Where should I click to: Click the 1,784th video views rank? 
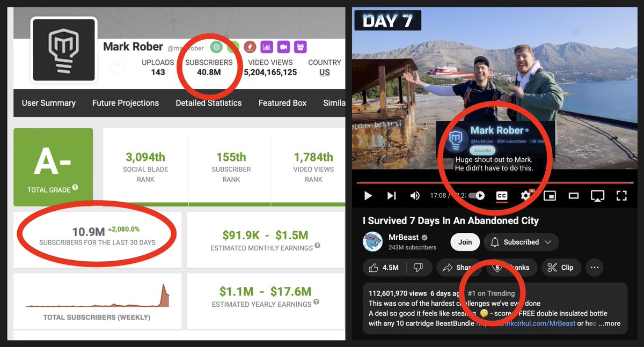313,157
